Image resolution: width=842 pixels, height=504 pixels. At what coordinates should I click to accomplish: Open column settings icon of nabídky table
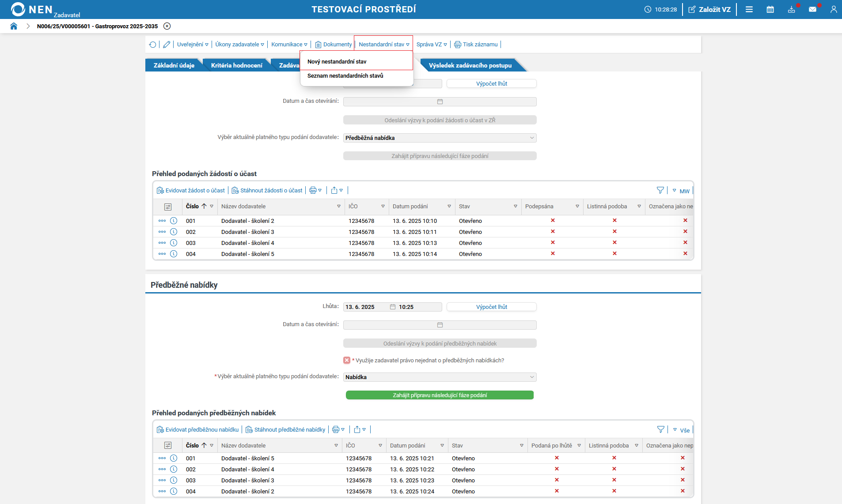click(168, 446)
